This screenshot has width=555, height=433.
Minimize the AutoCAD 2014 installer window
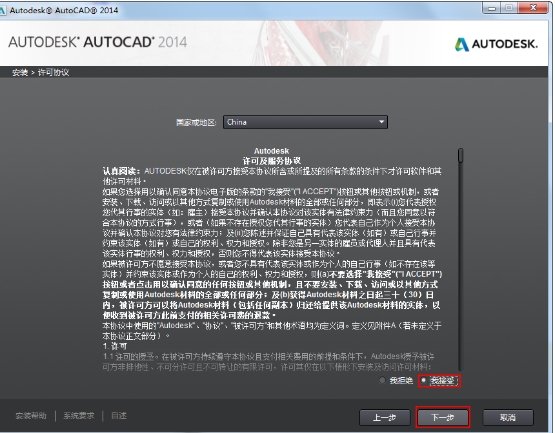492,8
